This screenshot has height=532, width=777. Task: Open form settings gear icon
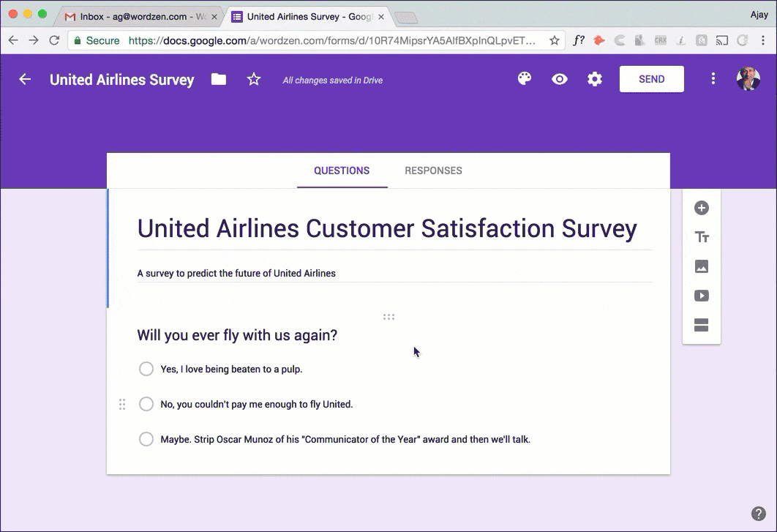click(595, 79)
